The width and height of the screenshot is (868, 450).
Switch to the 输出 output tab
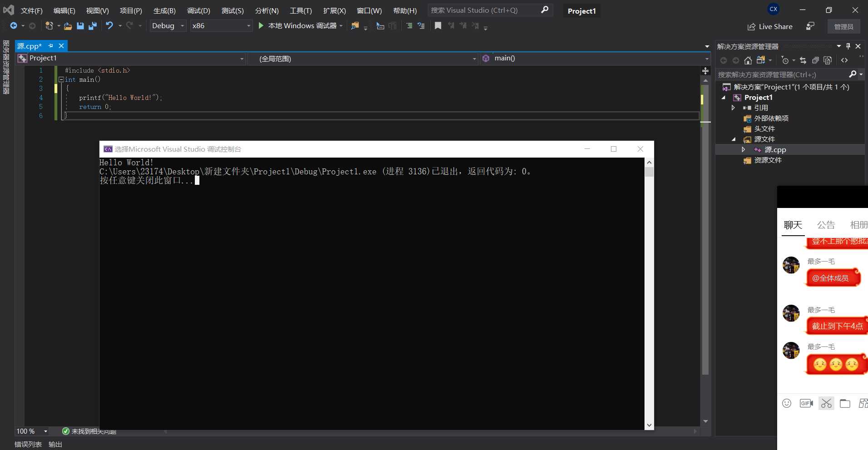[55, 445]
